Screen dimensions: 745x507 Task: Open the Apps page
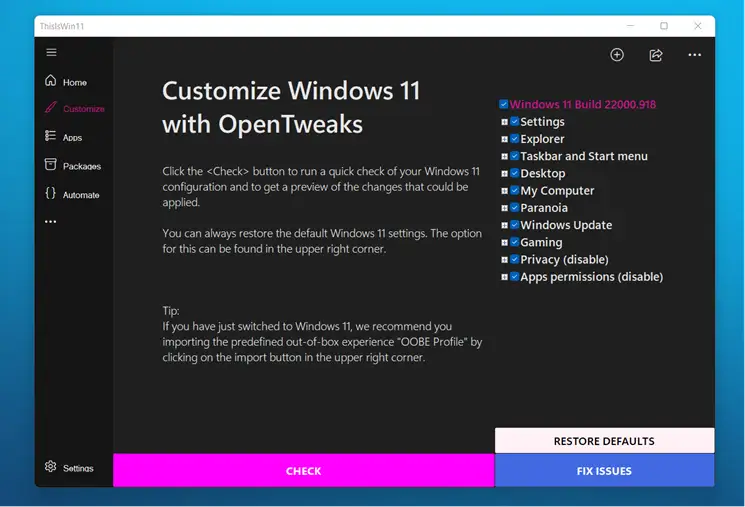[x=72, y=138]
